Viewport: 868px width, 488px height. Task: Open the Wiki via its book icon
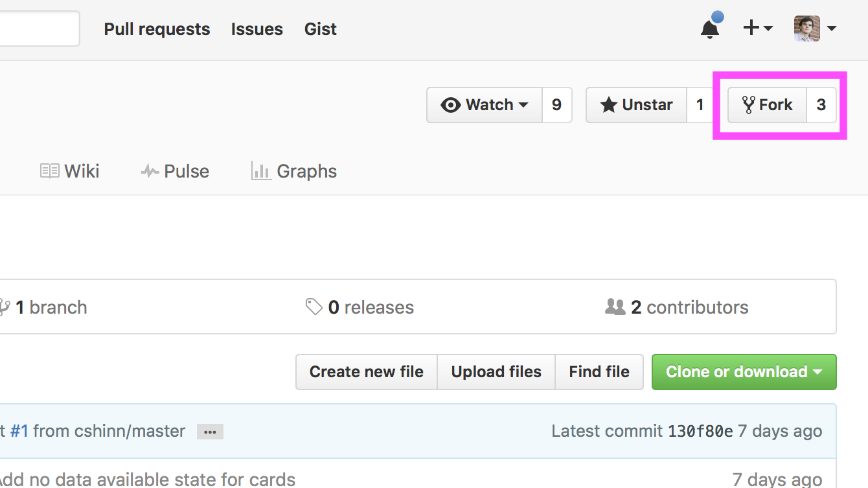(x=49, y=170)
